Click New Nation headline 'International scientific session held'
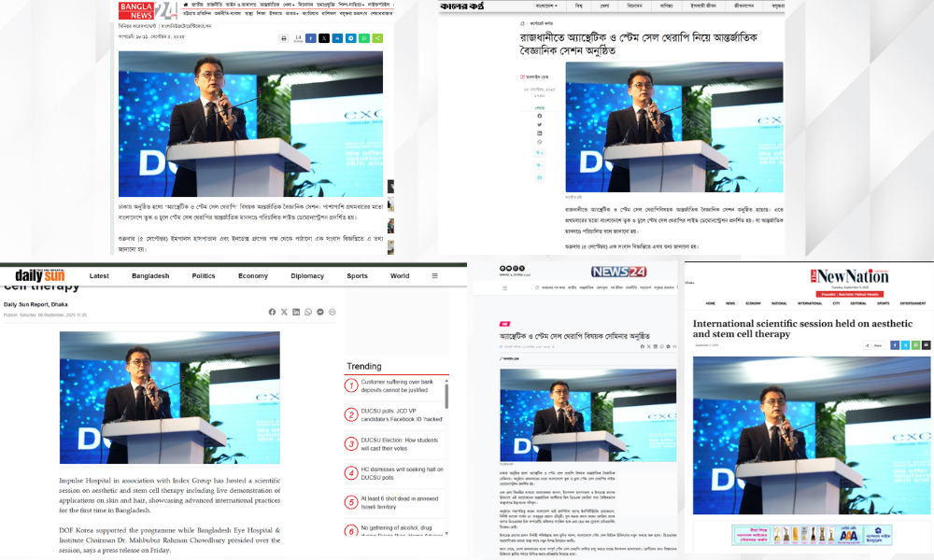The image size is (934, 560). 802,329
